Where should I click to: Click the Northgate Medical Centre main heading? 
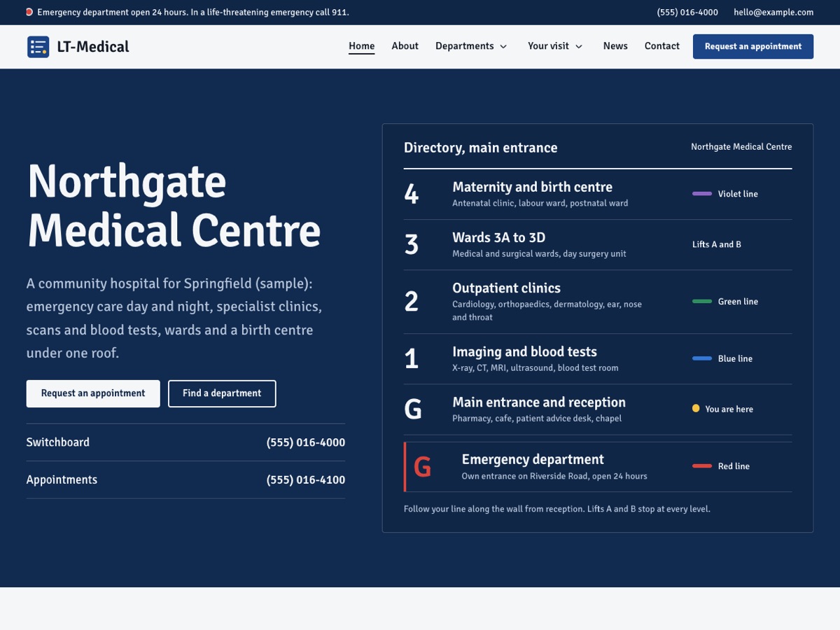pos(174,205)
